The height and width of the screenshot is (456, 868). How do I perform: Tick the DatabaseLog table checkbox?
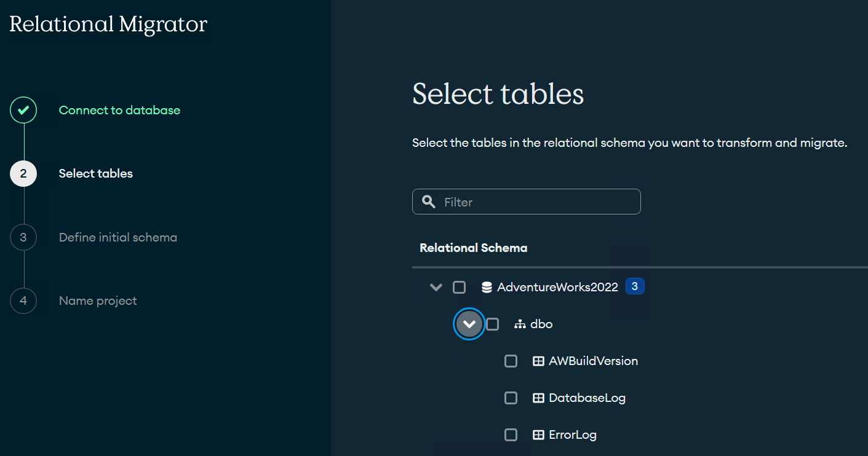click(x=511, y=398)
